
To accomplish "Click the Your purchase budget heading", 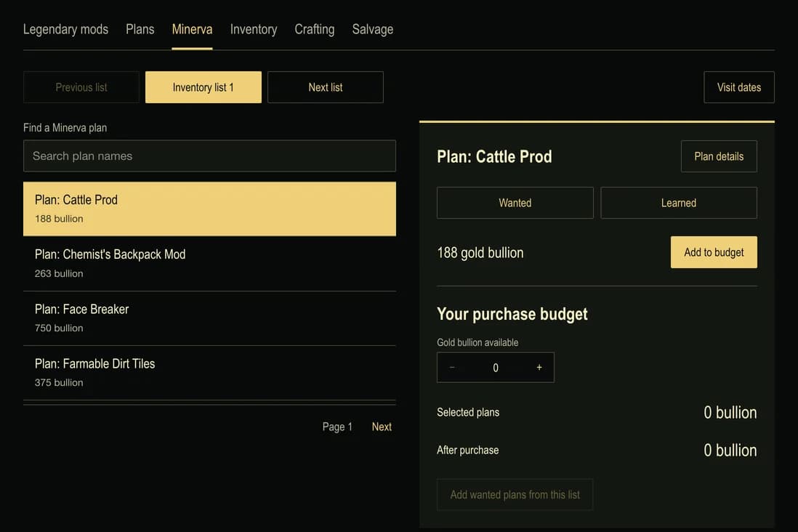I will [512, 314].
